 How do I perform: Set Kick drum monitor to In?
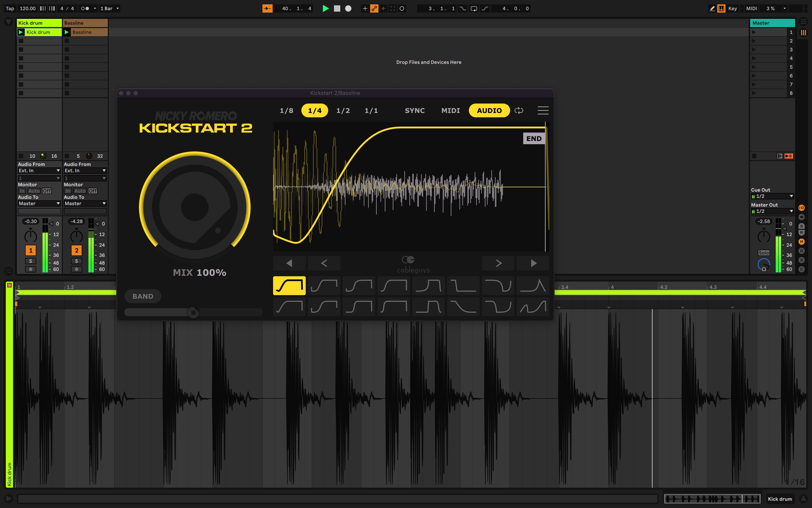[x=22, y=191]
